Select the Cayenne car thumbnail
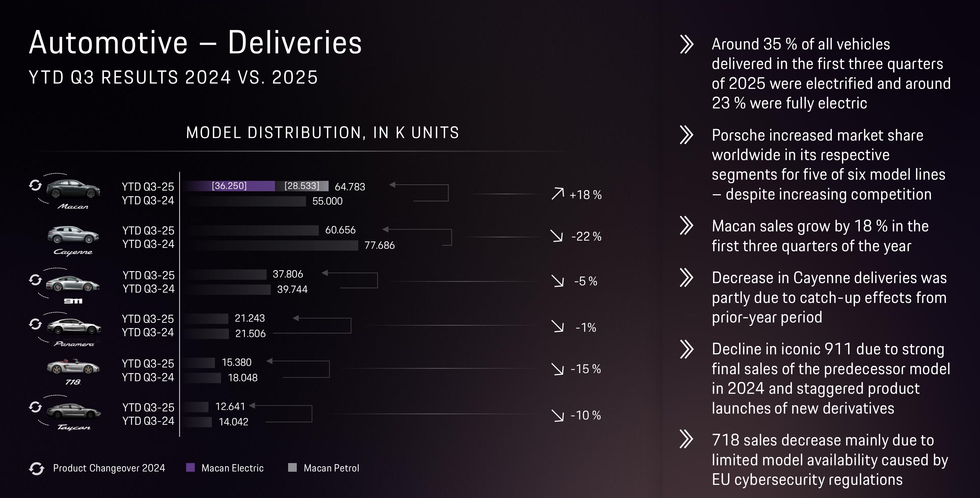 coord(73,235)
